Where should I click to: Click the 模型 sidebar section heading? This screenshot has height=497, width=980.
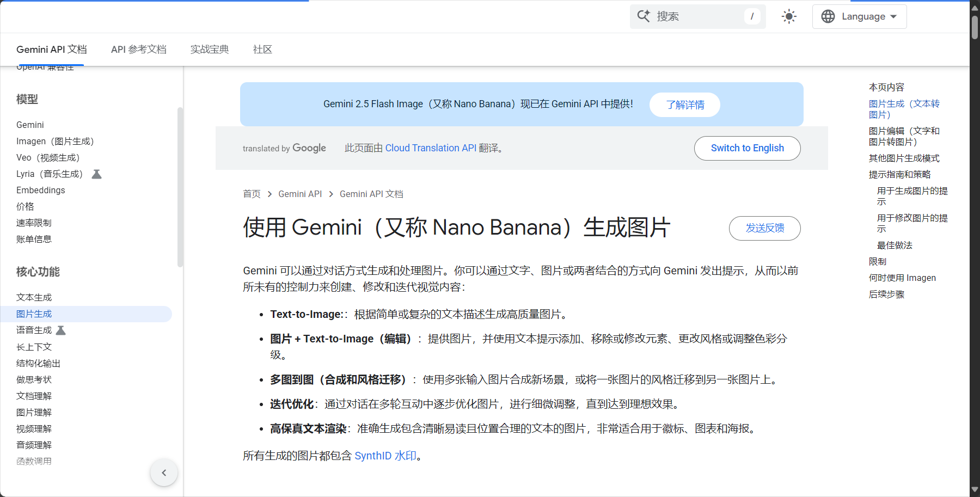tap(27, 99)
